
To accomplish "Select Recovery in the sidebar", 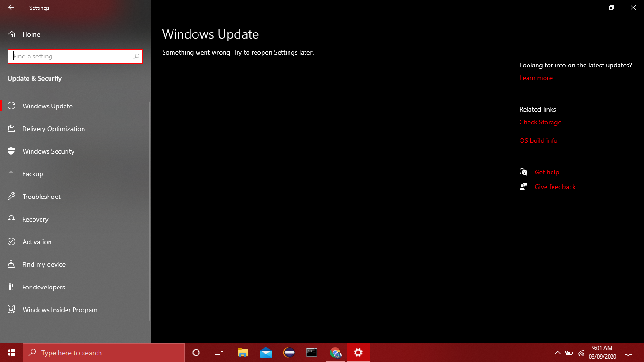I will (75, 219).
